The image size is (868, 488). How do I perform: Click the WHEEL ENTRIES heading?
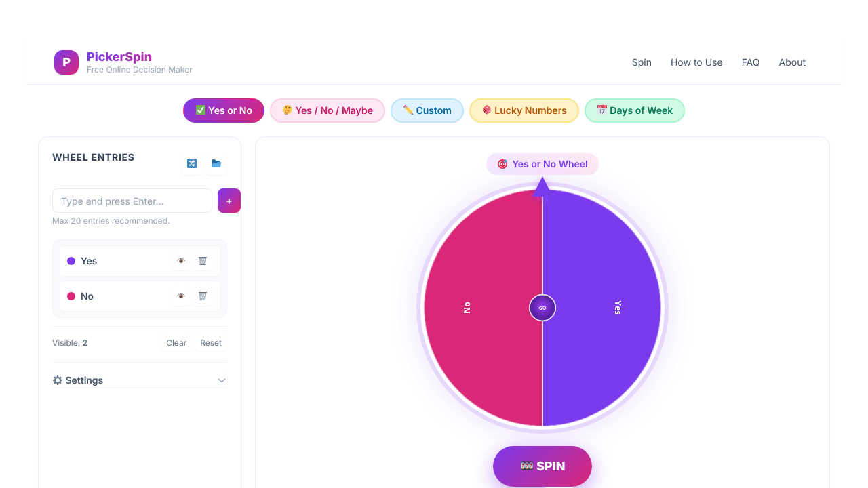[x=94, y=157]
